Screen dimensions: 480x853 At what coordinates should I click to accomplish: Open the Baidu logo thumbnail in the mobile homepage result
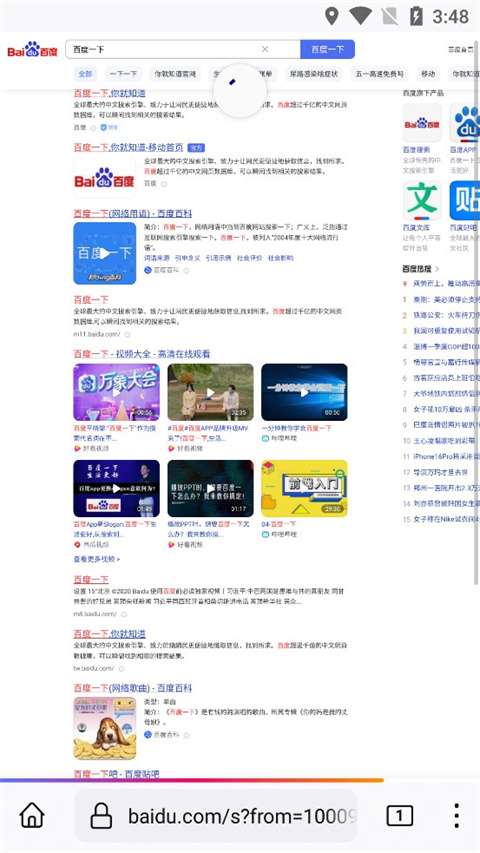pyautogui.click(x=104, y=178)
